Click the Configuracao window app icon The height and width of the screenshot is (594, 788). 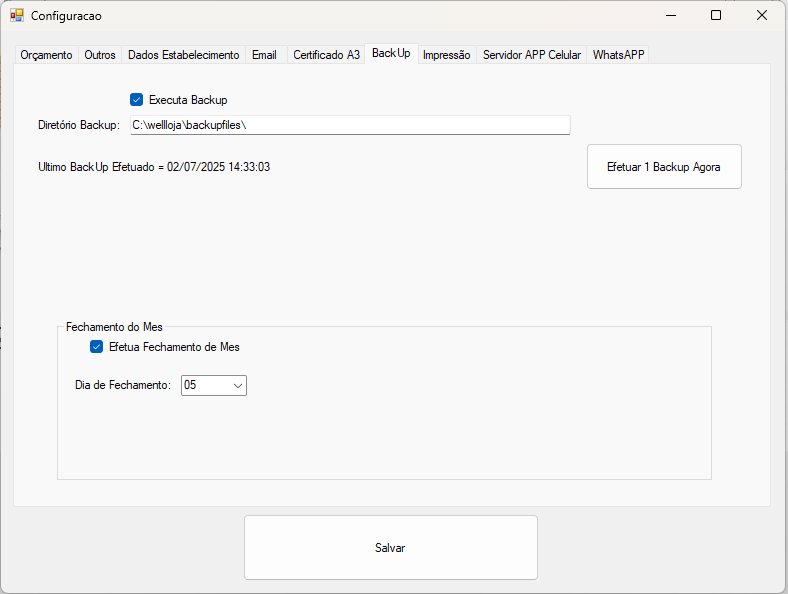pos(17,16)
